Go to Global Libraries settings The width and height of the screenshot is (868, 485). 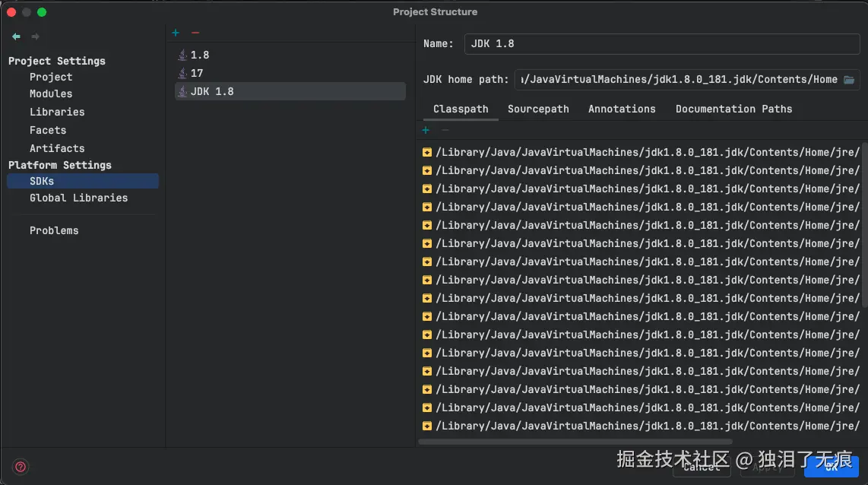point(78,198)
